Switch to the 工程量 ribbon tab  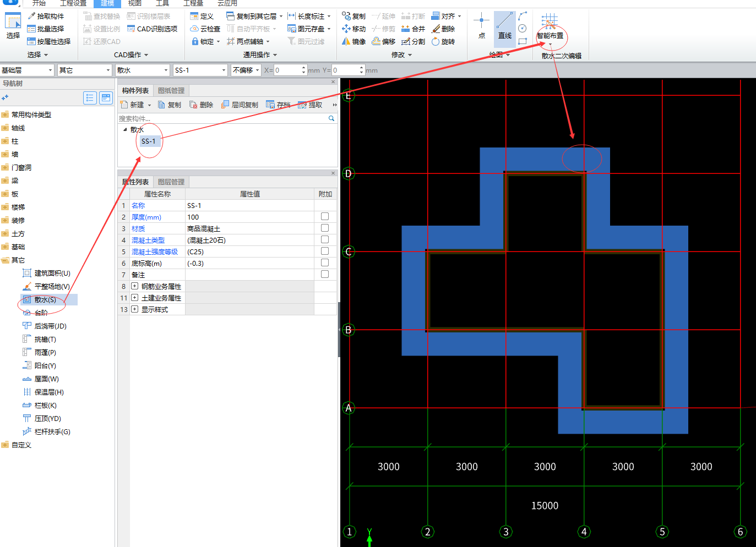[193, 3]
